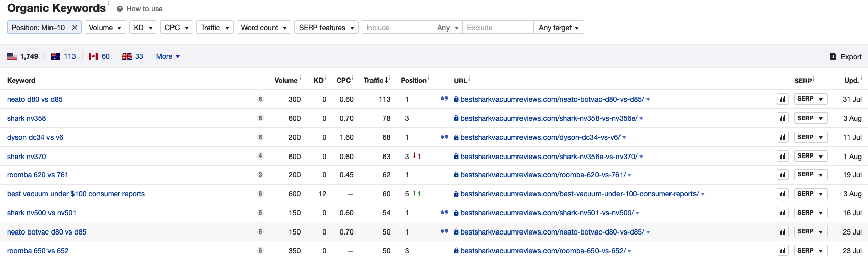868x260 pixels.
Task: Open the SERP features filter dropdown
Action: coord(327,27)
